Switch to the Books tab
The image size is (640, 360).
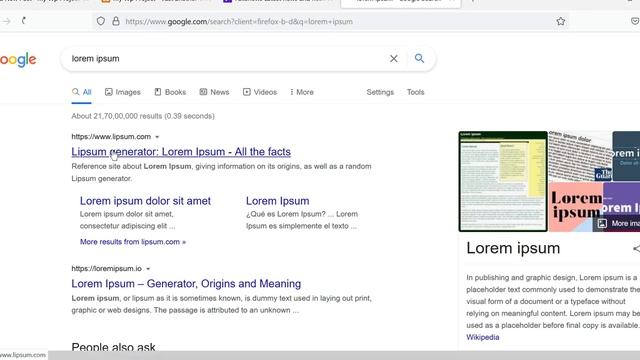[x=170, y=92]
